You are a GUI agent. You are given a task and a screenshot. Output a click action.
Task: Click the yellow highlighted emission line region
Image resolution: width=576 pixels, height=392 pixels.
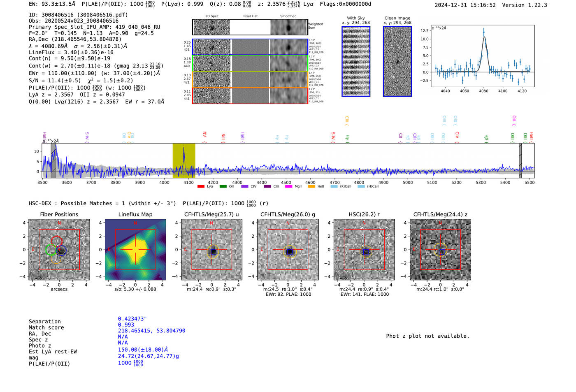click(x=184, y=160)
